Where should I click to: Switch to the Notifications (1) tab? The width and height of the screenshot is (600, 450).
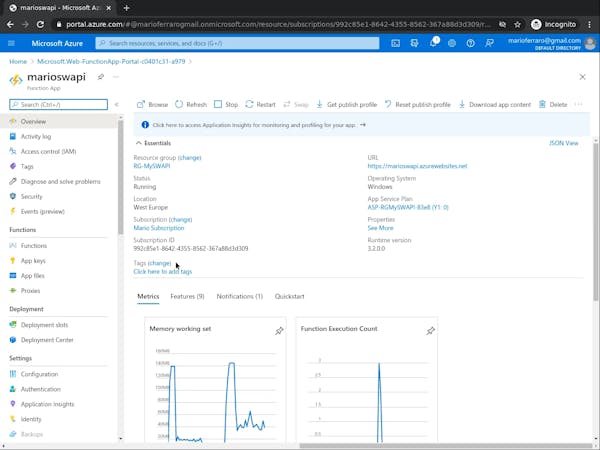click(x=239, y=296)
